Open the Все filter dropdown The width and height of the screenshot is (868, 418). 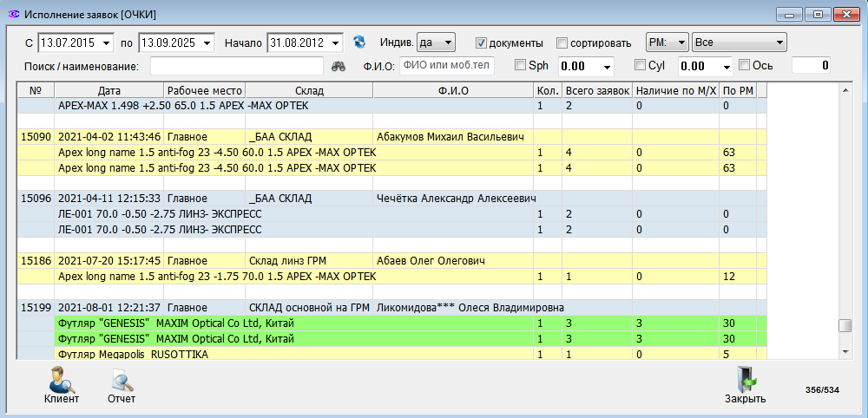[739, 42]
